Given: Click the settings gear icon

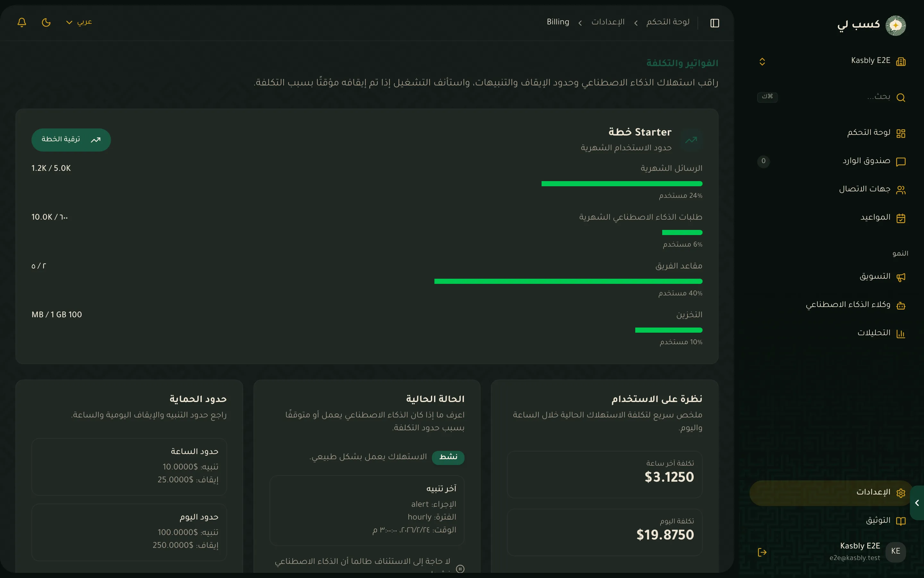Looking at the screenshot, I should tap(901, 493).
